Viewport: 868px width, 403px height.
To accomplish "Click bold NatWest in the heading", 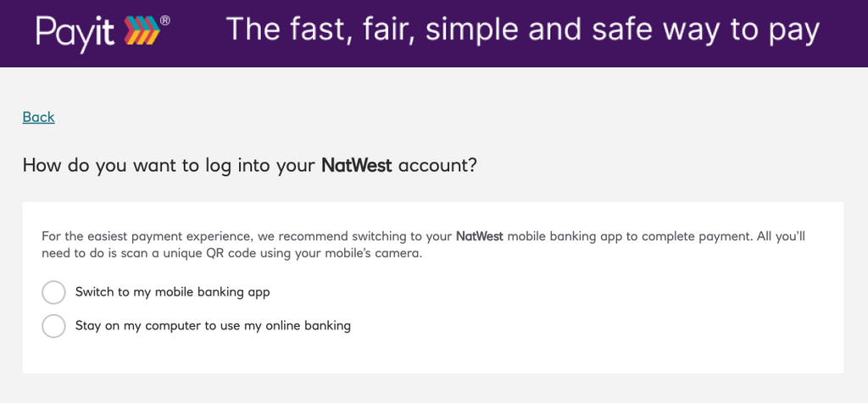I will pyautogui.click(x=357, y=165).
